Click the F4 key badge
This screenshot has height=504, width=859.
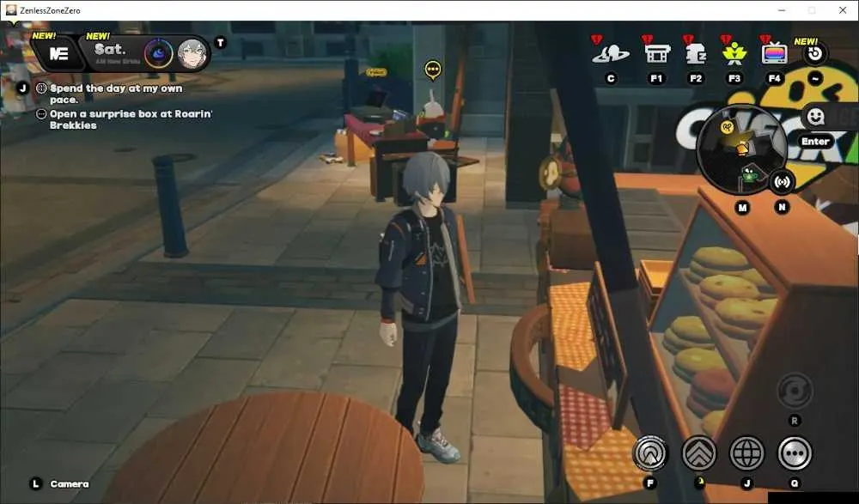(x=774, y=78)
